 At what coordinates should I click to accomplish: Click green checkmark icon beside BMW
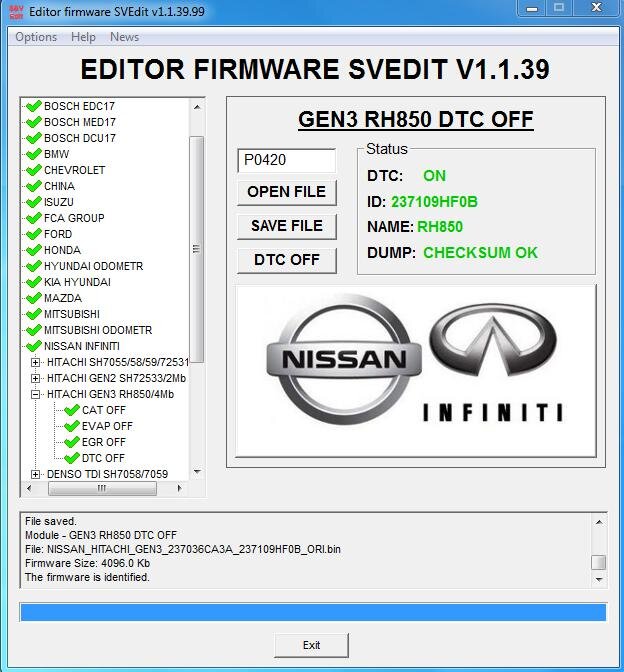[33, 154]
